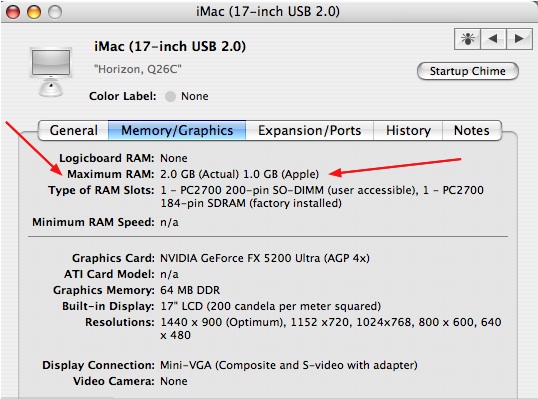Switch to the General tab
The image size is (538, 399).
point(73,130)
